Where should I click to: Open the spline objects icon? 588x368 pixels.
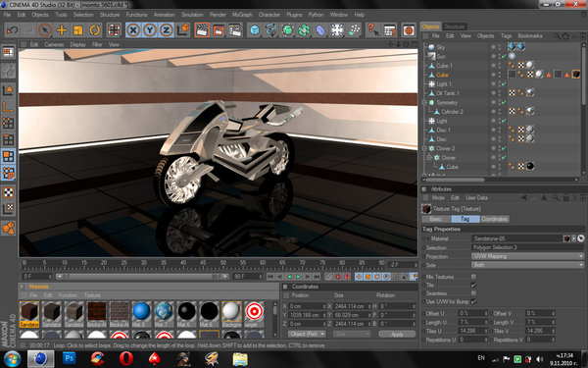271,30
